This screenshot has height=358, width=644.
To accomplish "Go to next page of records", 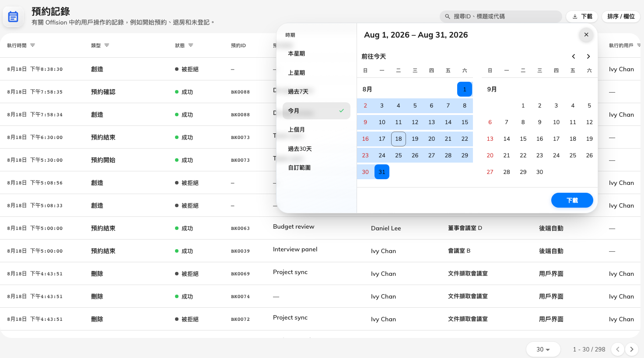I will click(632, 349).
